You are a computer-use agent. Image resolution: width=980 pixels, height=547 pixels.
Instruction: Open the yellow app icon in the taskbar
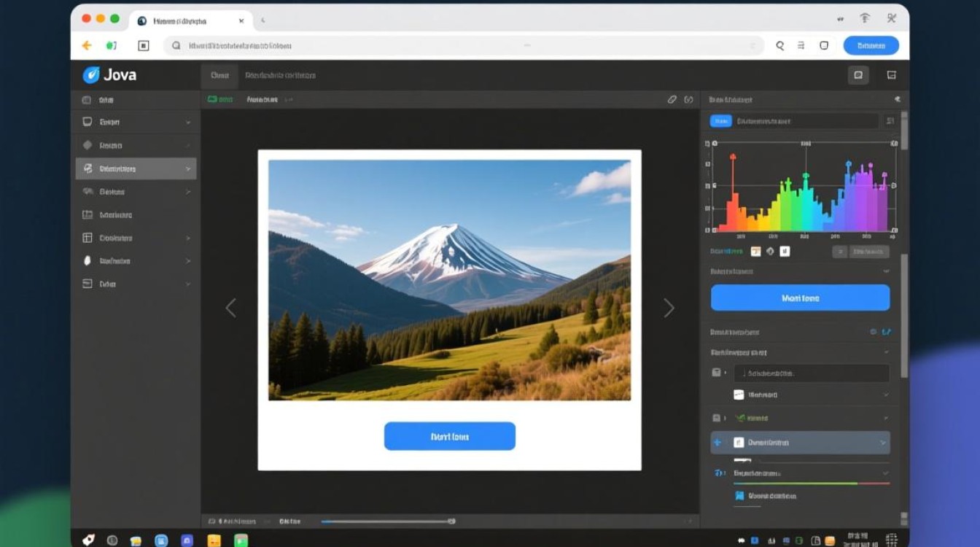[214, 540]
